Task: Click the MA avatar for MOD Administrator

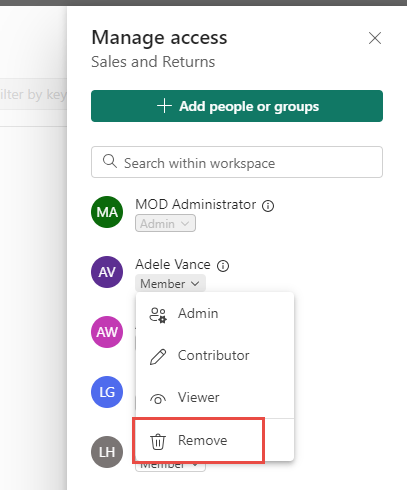Action: pyautogui.click(x=107, y=212)
